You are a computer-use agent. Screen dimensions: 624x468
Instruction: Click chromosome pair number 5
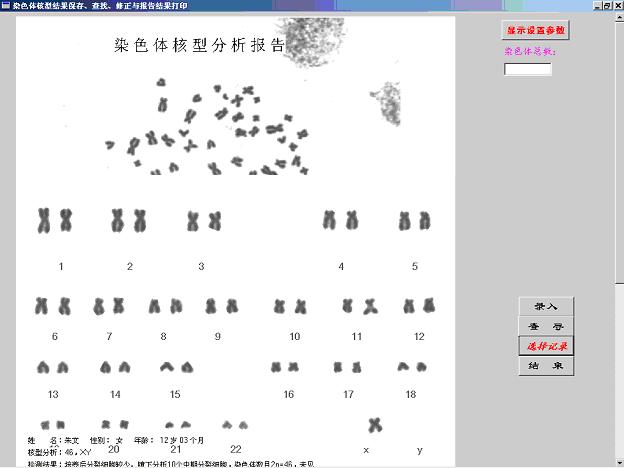point(414,220)
